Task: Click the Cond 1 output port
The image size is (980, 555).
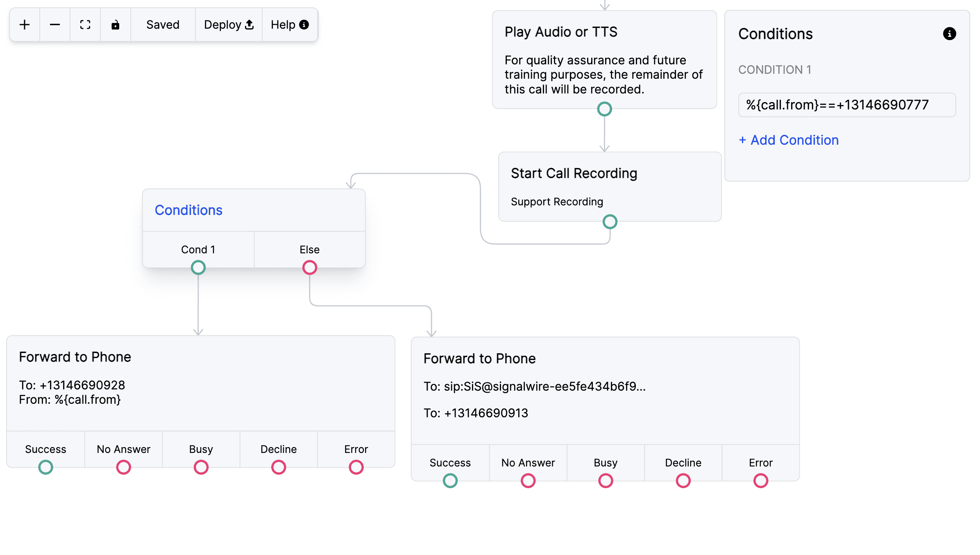Action: coord(198,268)
